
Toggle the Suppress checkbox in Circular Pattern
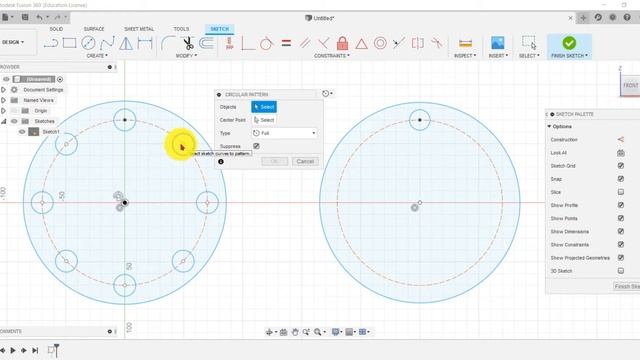tap(256, 146)
